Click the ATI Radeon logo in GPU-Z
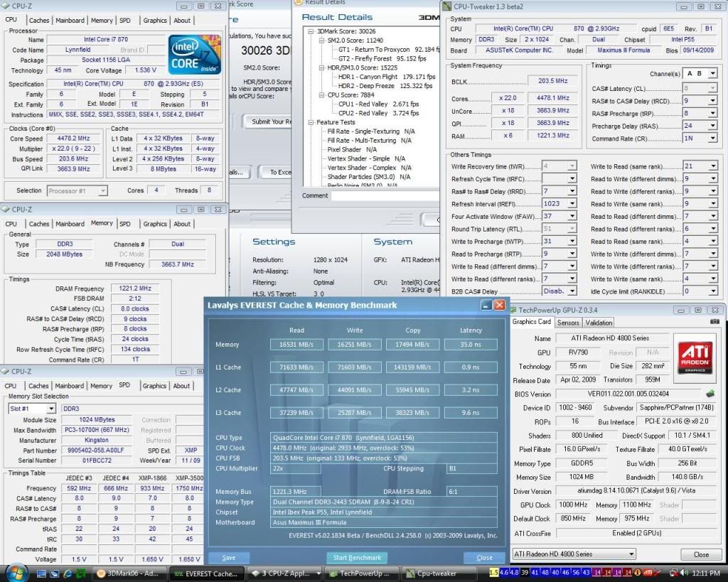 pyautogui.click(x=695, y=357)
